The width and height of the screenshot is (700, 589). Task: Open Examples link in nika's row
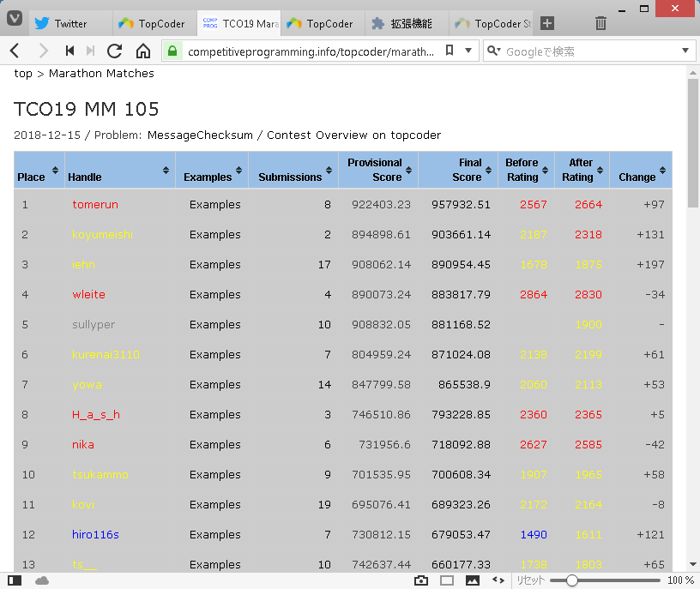click(x=214, y=444)
